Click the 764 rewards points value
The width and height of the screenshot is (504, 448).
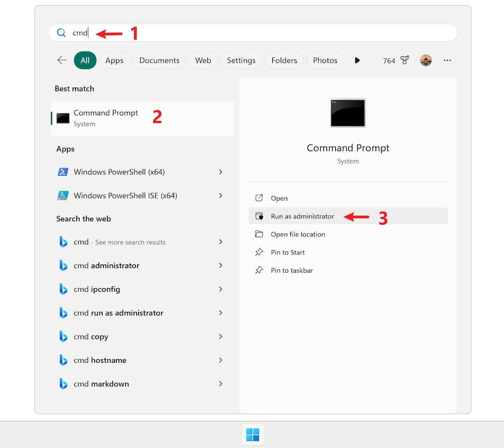point(389,61)
